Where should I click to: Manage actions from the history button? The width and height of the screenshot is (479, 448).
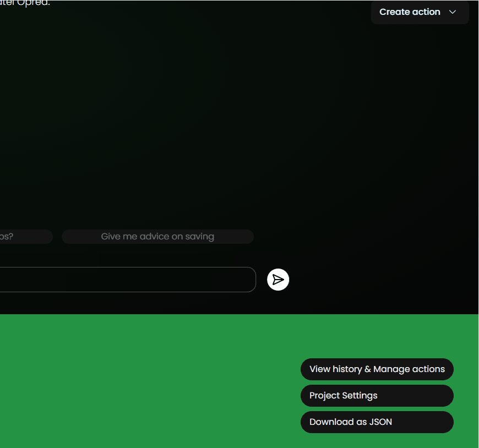click(377, 369)
